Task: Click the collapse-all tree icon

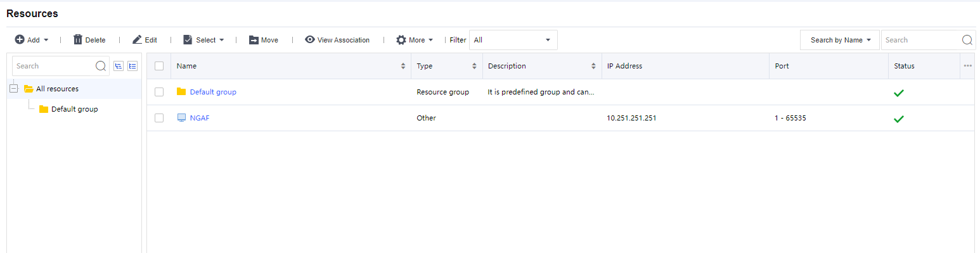Action: click(119, 66)
